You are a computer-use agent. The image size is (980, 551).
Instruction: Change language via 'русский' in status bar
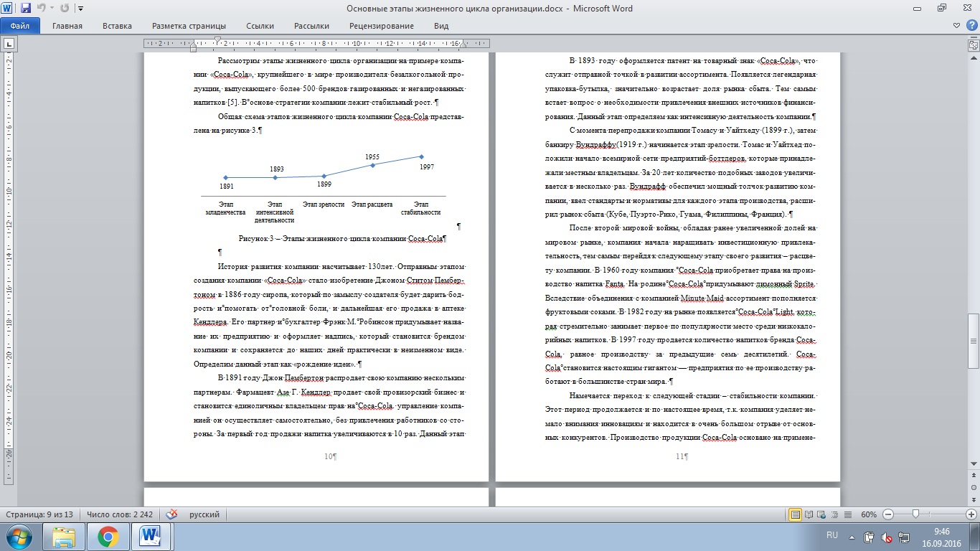pos(204,514)
